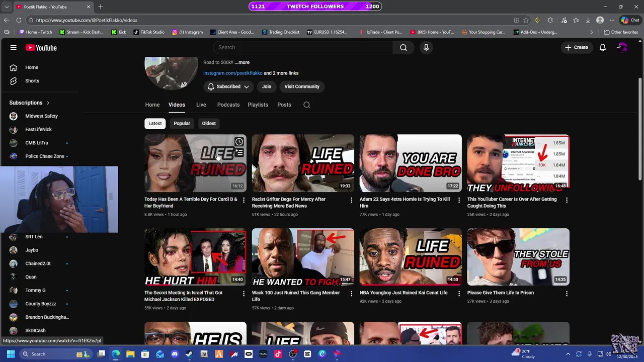This screenshot has height=362, width=644.
Task: Click the page vertical scrollbar
Action: 640,129
